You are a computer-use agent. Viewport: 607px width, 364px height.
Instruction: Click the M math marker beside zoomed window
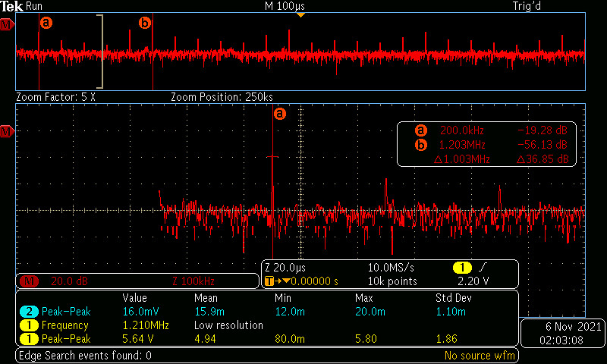point(7,132)
